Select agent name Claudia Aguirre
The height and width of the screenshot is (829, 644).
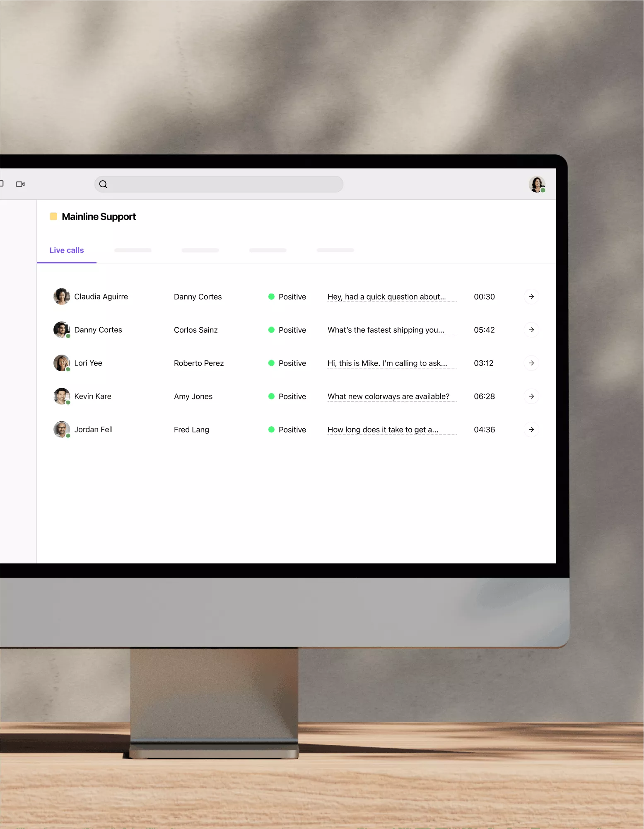(101, 297)
